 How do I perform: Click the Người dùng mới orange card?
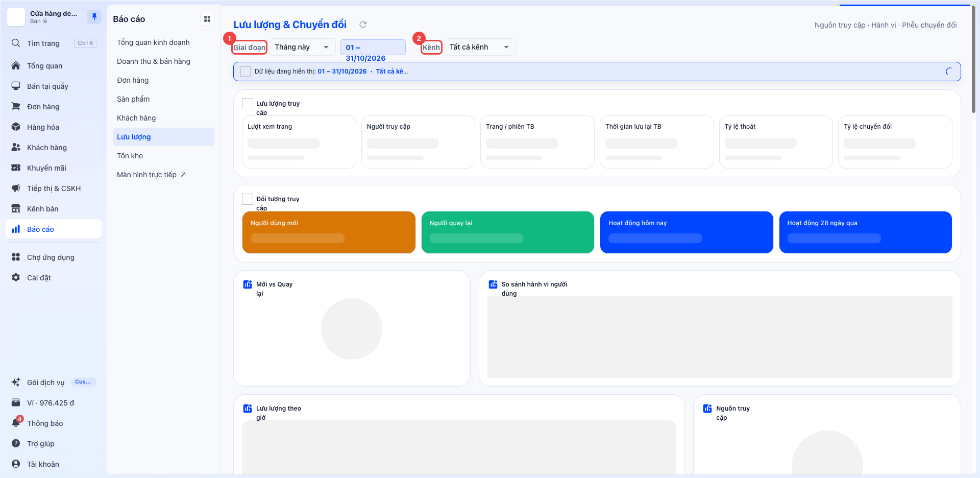tap(329, 232)
